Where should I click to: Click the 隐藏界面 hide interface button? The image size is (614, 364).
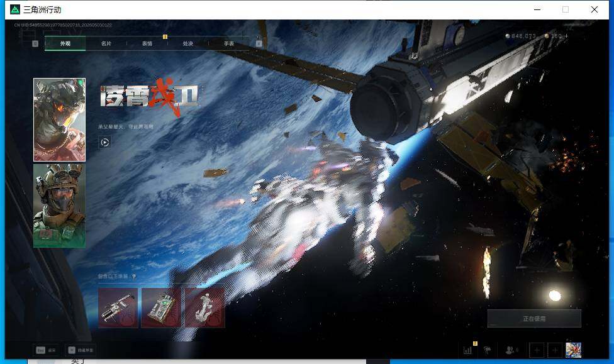tap(81, 350)
